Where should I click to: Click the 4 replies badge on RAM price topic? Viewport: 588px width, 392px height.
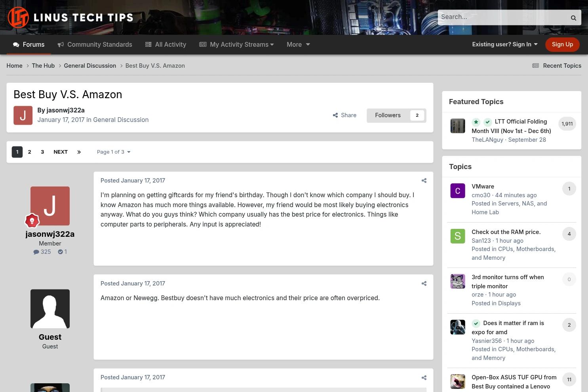pyautogui.click(x=569, y=234)
